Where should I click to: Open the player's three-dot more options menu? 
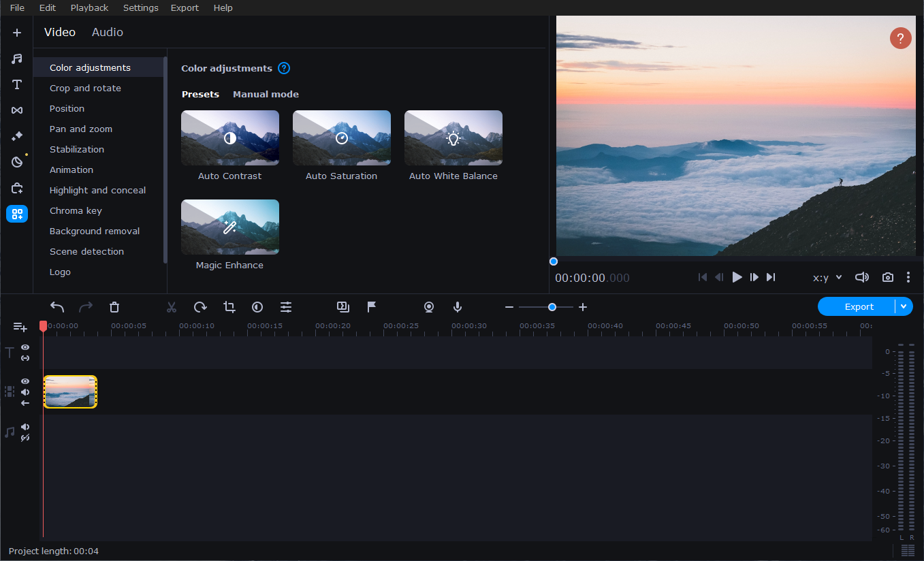[908, 277]
